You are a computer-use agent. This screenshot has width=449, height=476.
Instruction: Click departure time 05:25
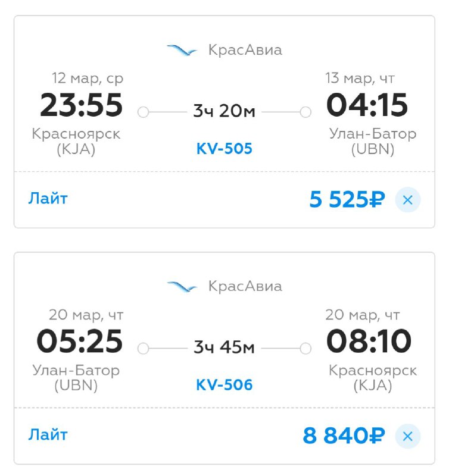point(80,342)
